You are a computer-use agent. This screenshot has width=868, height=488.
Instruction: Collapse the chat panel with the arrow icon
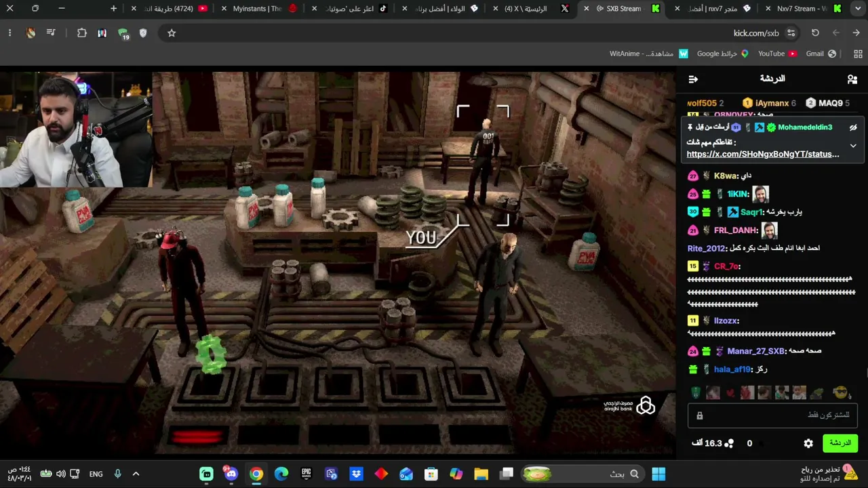coord(693,79)
